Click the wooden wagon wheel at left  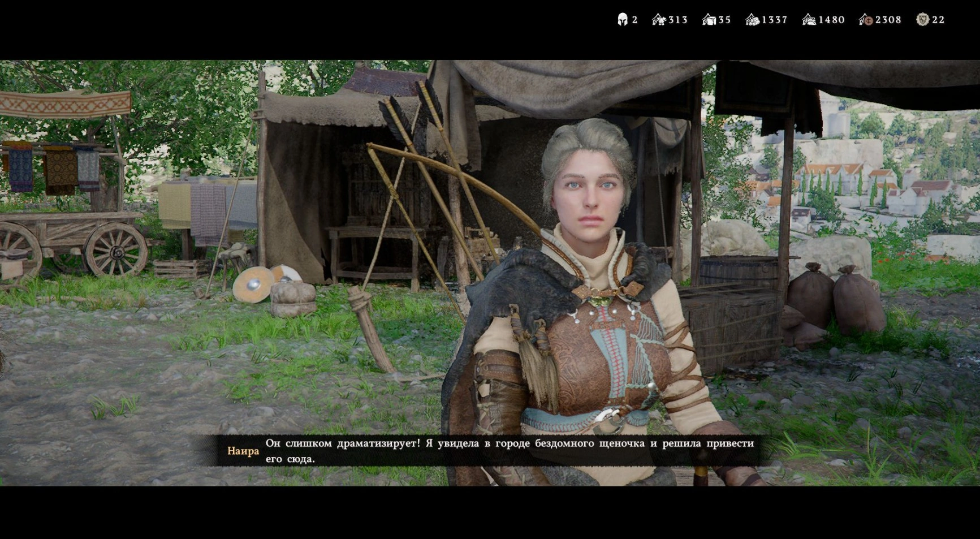115,250
